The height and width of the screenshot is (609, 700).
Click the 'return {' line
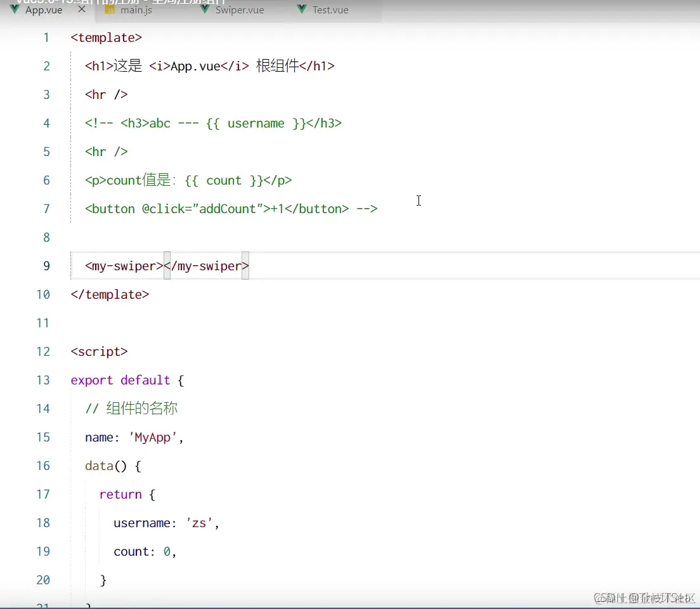tap(127, 495)
